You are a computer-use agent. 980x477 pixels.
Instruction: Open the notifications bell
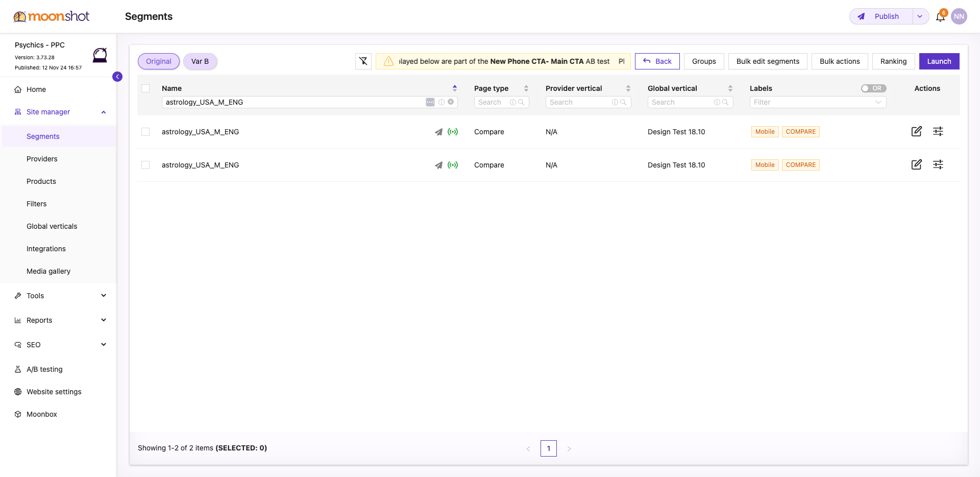(940, 17)
